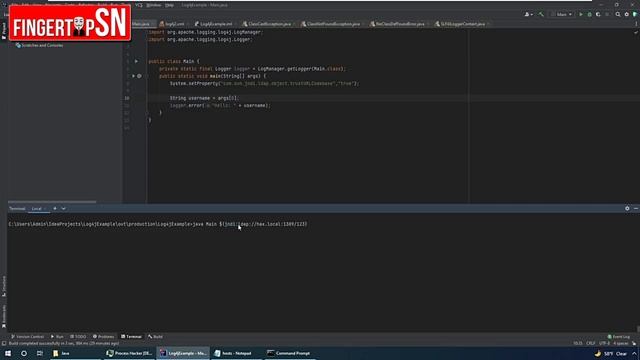Image resolution: width=640 pixels, height=360 pixels.
Task: Open the Windows Start menu
Action: coord(8,353)
